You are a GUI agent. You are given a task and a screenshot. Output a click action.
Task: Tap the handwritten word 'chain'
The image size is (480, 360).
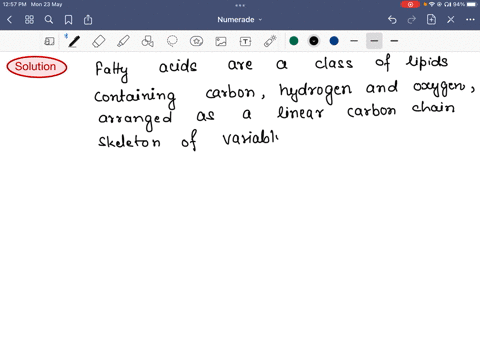point(433,107)
